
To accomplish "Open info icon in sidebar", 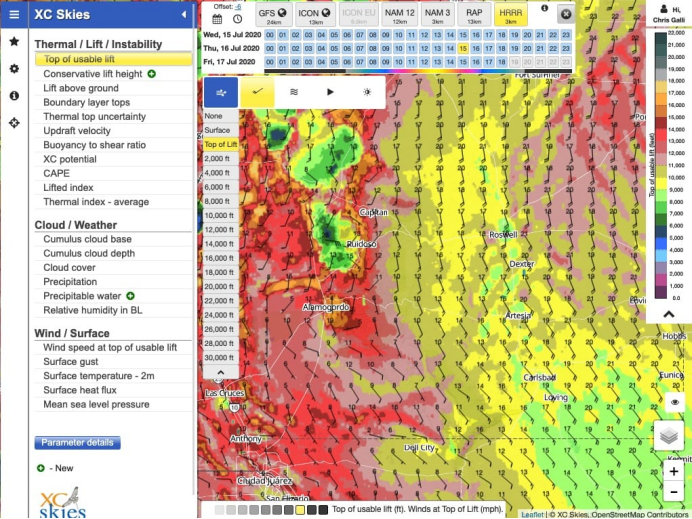I will [x=14, y=96].
